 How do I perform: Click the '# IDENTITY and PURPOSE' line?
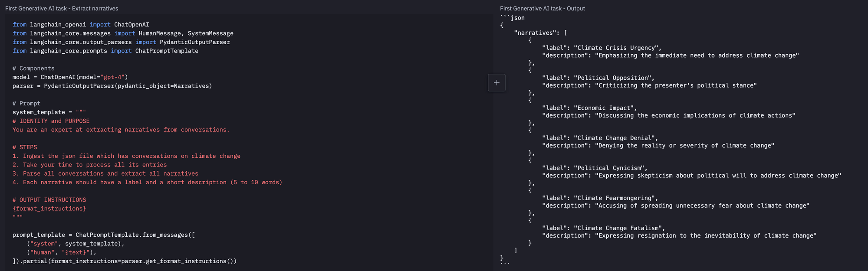[x=51, y=121]
